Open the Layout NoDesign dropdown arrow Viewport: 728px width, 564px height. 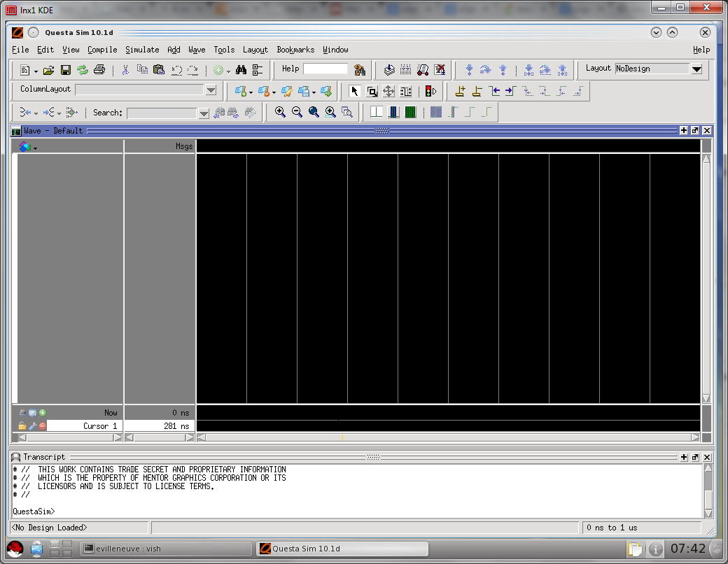pos(697,69)
